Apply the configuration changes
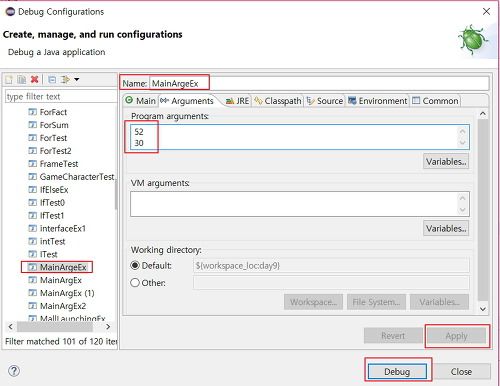The height and width of the screenshot is (386, 500). (x=457, y=336)
